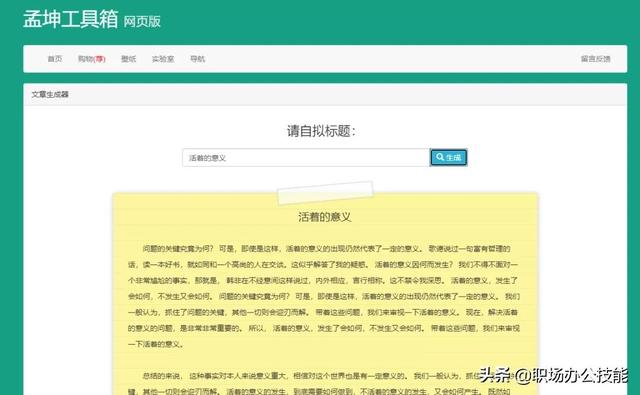Screen dimensions: 640x395
Task: Click the generated article title 活着的意义
Action: tap(325, 217)
